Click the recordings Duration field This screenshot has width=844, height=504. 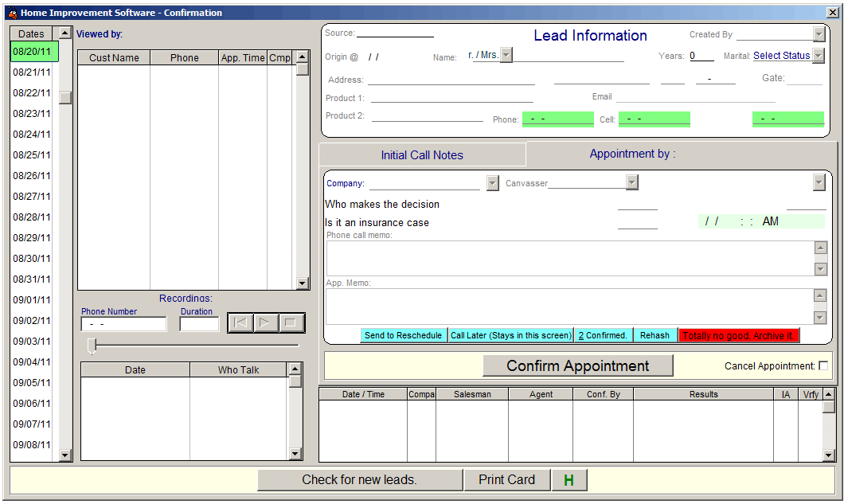pos(199,324)
